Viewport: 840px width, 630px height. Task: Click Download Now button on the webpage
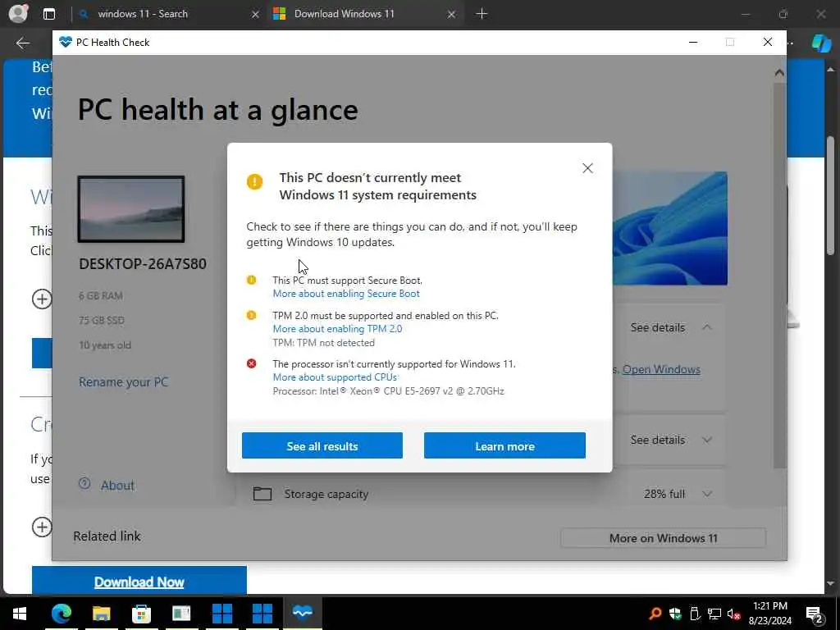click(x=139, y=582)
